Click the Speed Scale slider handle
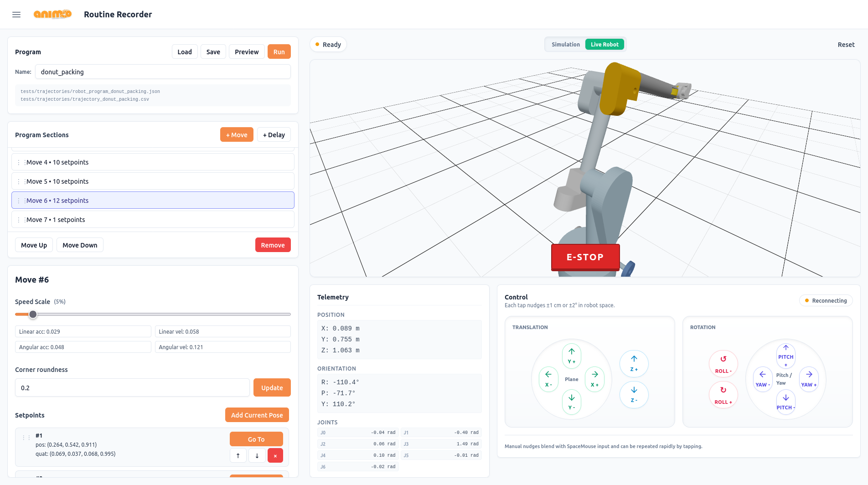The width and height of the screenshot is (868, 485). pyautogui.click(x=33, y=315)
